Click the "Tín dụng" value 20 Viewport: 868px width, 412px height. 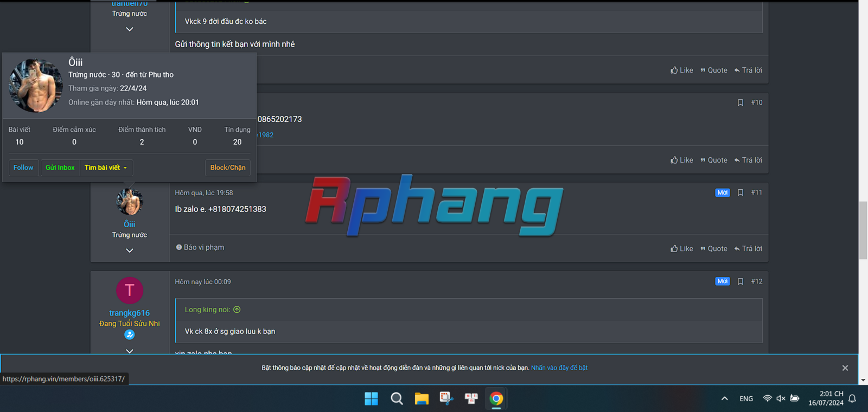tap(238, 142)
